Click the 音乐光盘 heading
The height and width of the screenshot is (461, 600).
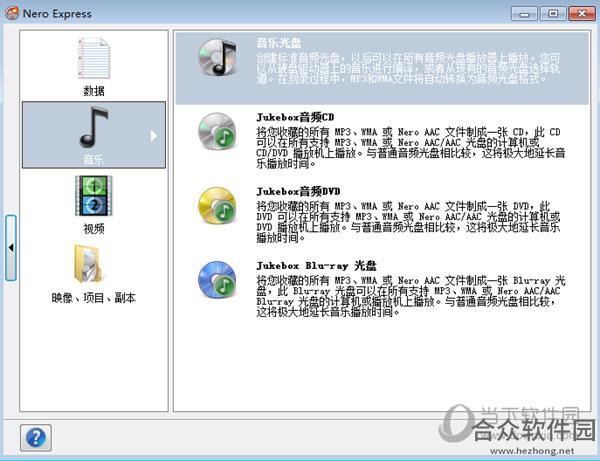pyautogui.click(x=279, y=43)
